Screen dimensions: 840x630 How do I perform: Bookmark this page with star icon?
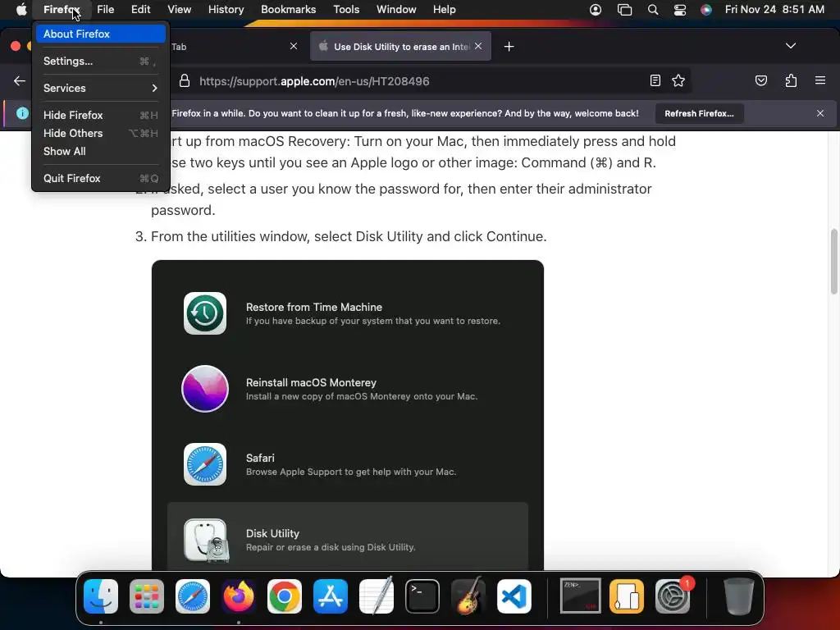tap(678, 81)
